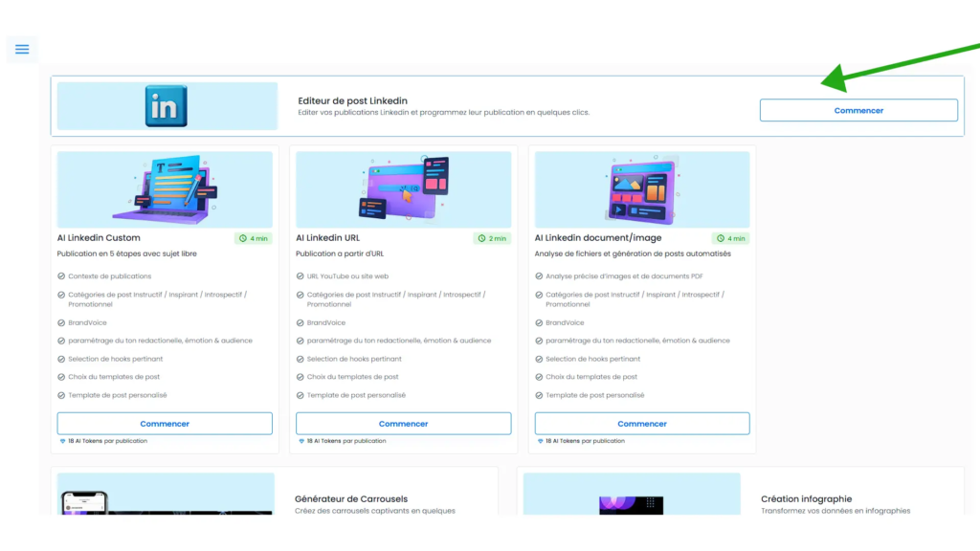
Task: Click 'Publication en 5 étapes avec sujet libre'
Action: 127,253
